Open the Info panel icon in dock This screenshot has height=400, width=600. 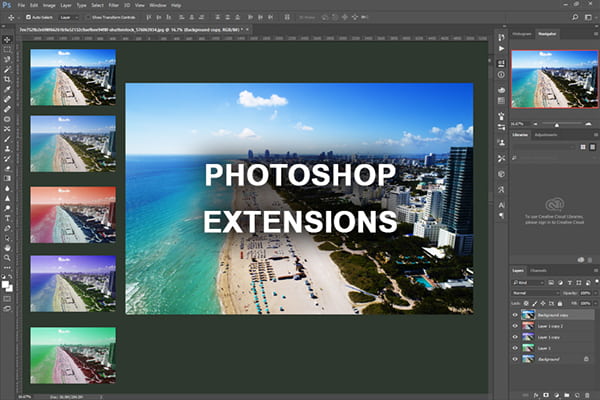501,75
